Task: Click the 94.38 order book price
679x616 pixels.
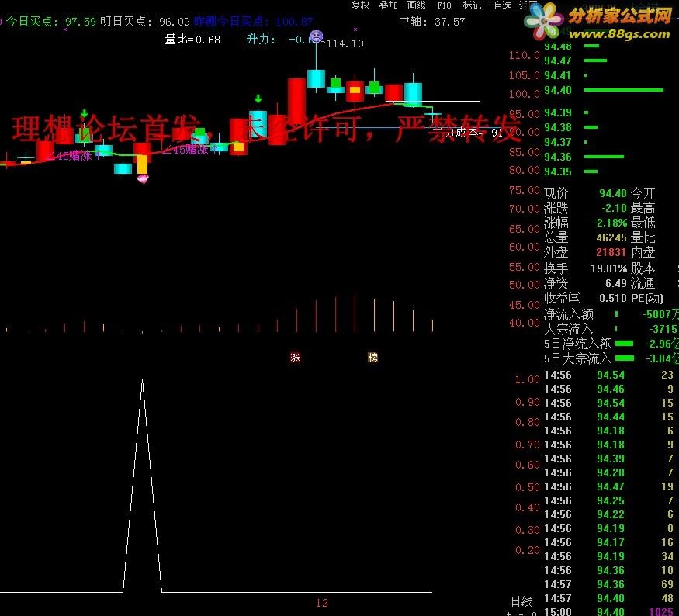Action: (x=558, y=127)
